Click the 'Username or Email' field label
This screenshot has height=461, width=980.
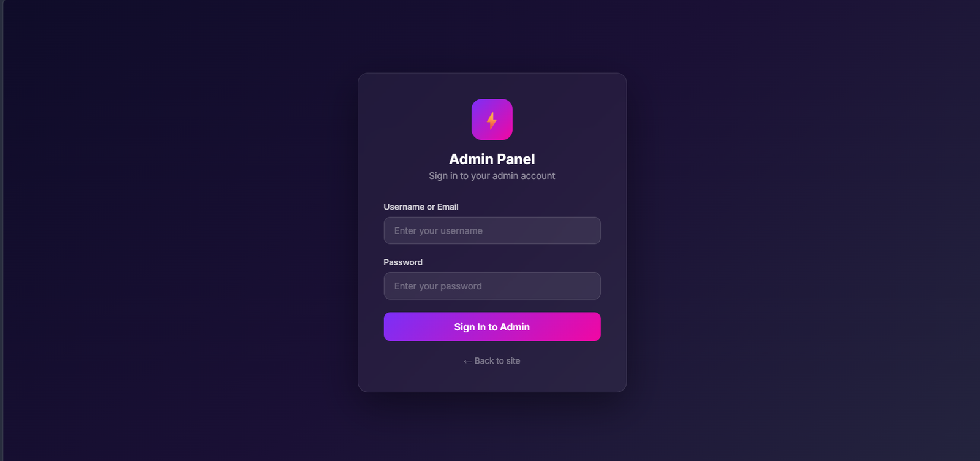421,207
